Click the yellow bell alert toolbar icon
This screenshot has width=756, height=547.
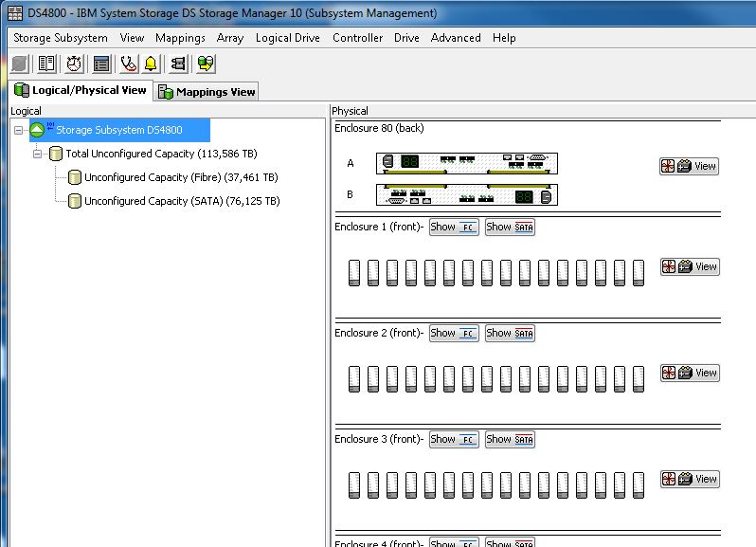151,64
